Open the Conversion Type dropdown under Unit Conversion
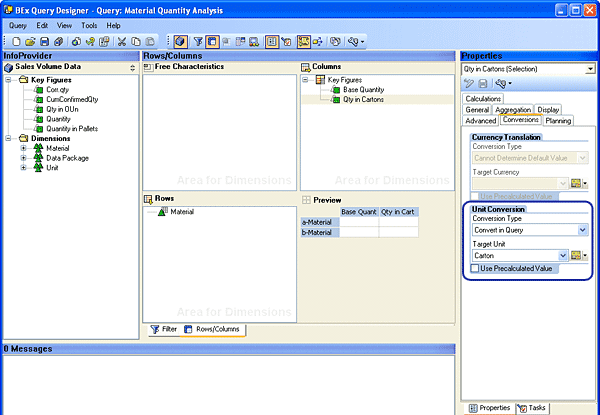 point(582,230)
